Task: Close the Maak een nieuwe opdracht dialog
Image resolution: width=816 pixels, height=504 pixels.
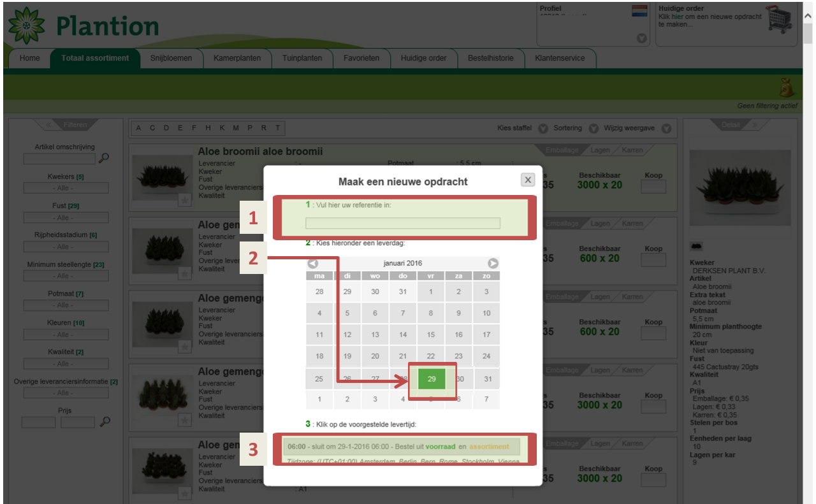Action: point(527,180)
